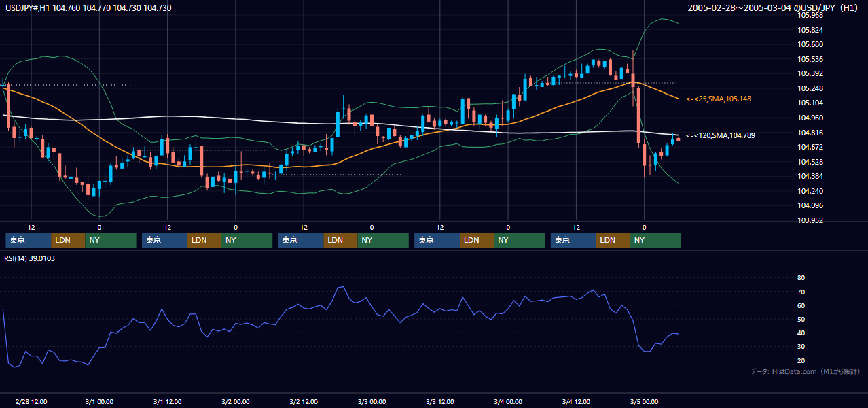This screenshot has height=408, width=868.
Task: Select the 104.096 price axis label
Action: 810,205
